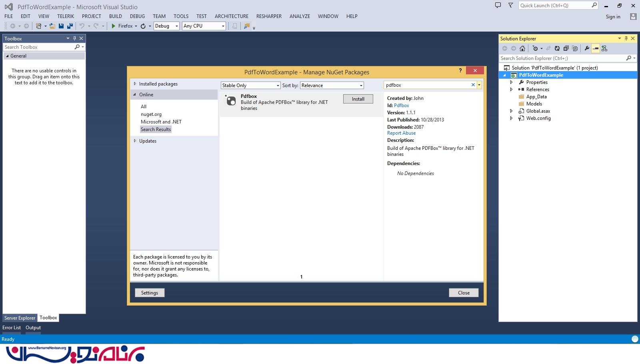Open the Sort by Relevance dropdown
The height and width of the screenshot is (364, 640).
pos(332,86)
